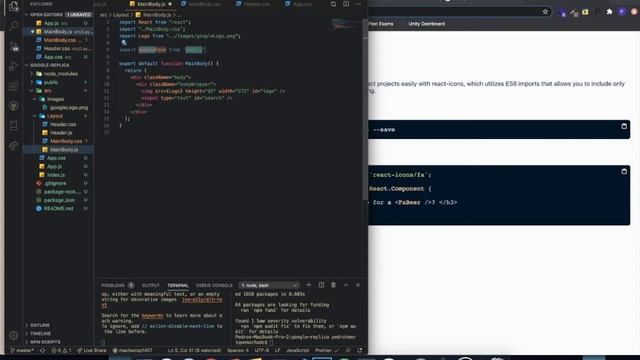Open README.md in the file tree
This screenshot has height=360, width=640.
click(58, 208)
